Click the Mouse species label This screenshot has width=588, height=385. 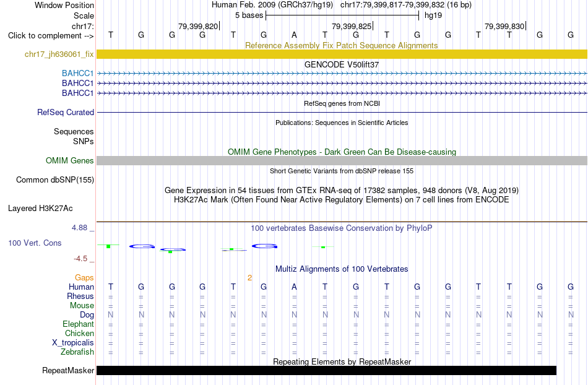(82, 306)
